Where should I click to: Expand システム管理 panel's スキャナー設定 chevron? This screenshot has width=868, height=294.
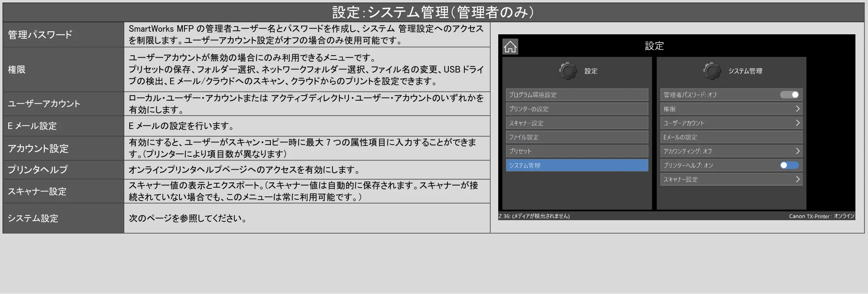(x=797, y=179)
